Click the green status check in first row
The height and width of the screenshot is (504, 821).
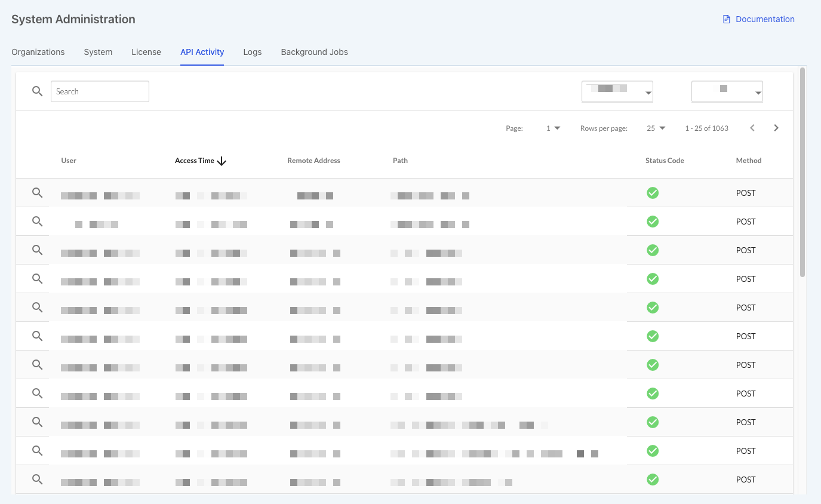[653, 193]
